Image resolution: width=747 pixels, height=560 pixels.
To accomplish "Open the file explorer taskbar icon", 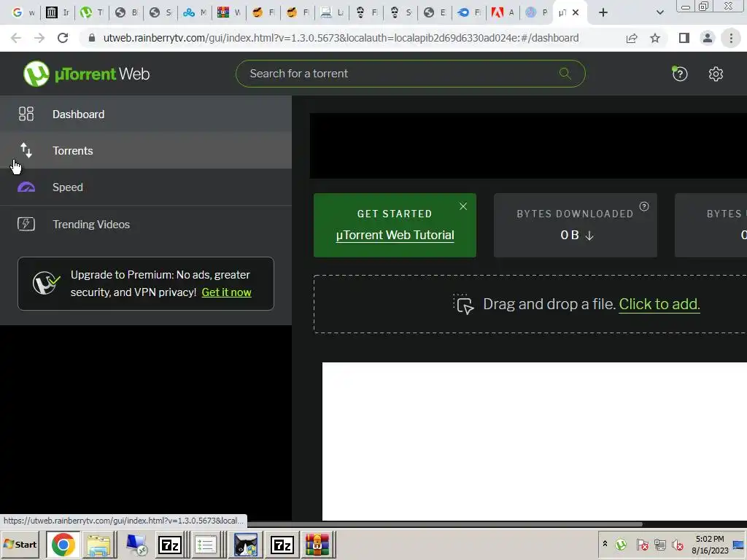I will (x=98, y=545).
